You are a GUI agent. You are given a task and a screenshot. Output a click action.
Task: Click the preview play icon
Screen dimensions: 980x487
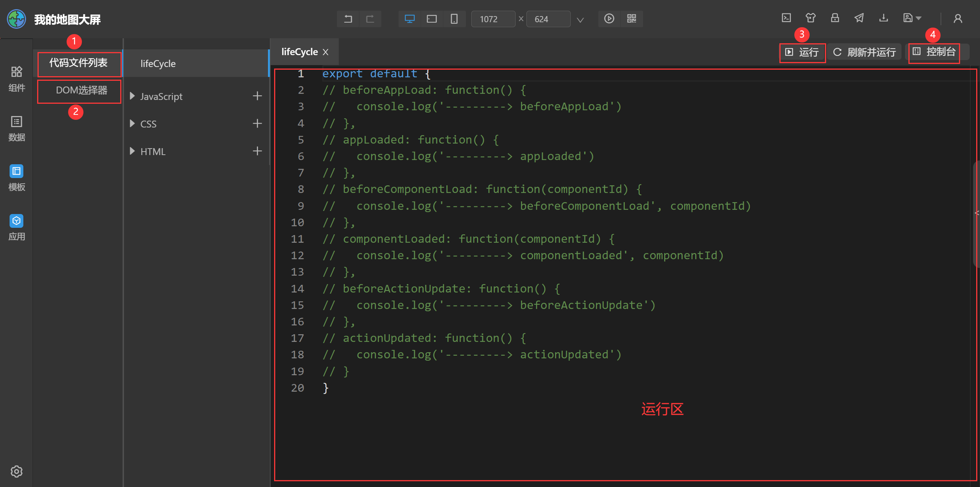coord(609,19)
